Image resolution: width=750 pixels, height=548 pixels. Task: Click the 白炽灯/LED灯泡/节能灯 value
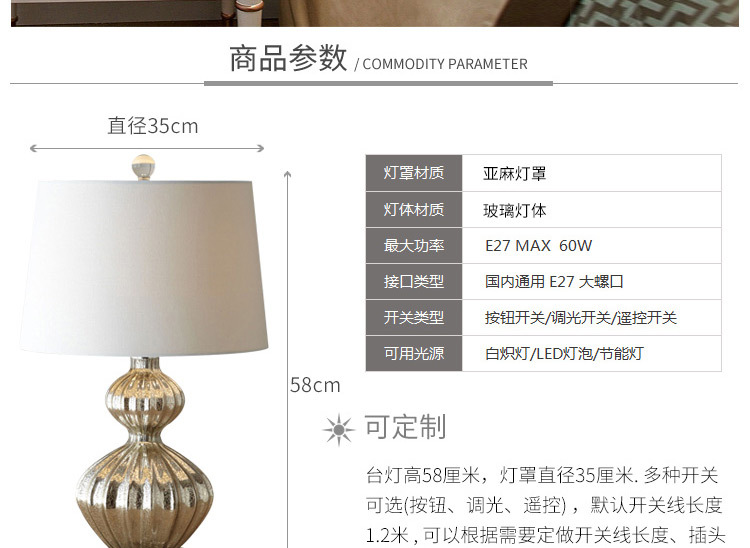click(x=564, y=354)
